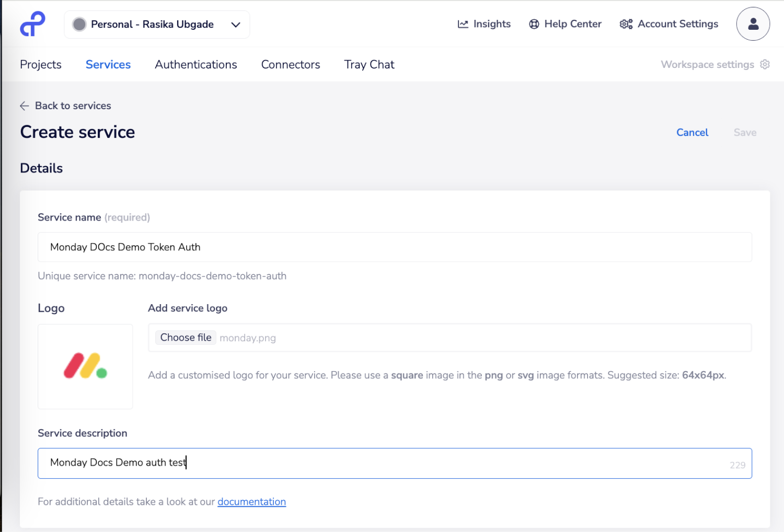Click the monday.com logo thumbnail

click(x=85, y=366)
